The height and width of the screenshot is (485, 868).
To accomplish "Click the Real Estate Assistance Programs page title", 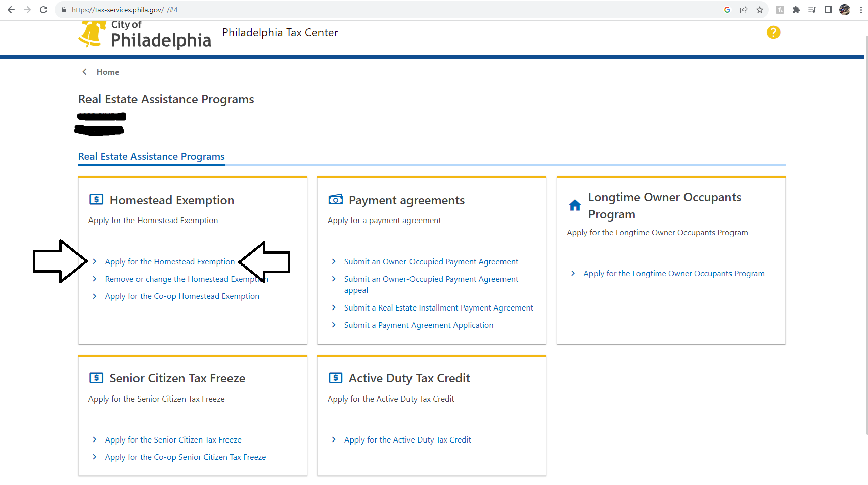I will pos(166,99).
